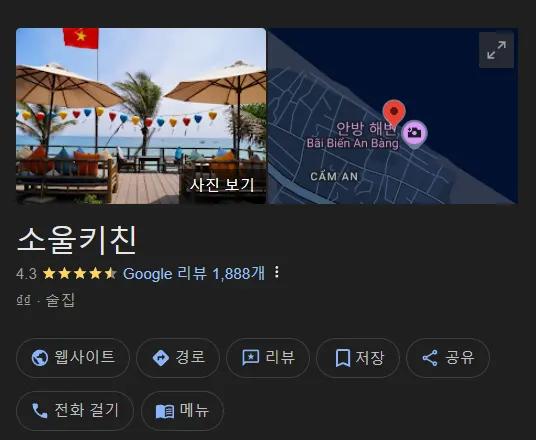Expand the map with the fullscreen arrows icon
The height and width of the screenshot is (440, 536).
click(496, 50)
